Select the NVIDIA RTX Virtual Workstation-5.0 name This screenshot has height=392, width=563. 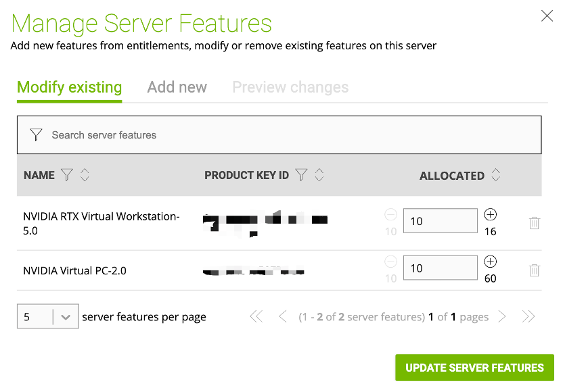(x=102, y=224)
